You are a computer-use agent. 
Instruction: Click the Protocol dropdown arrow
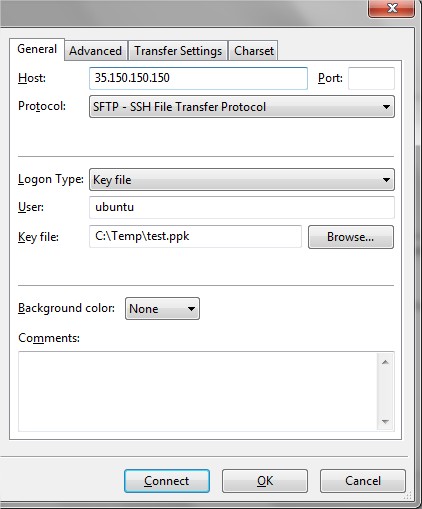pos(386,107)
